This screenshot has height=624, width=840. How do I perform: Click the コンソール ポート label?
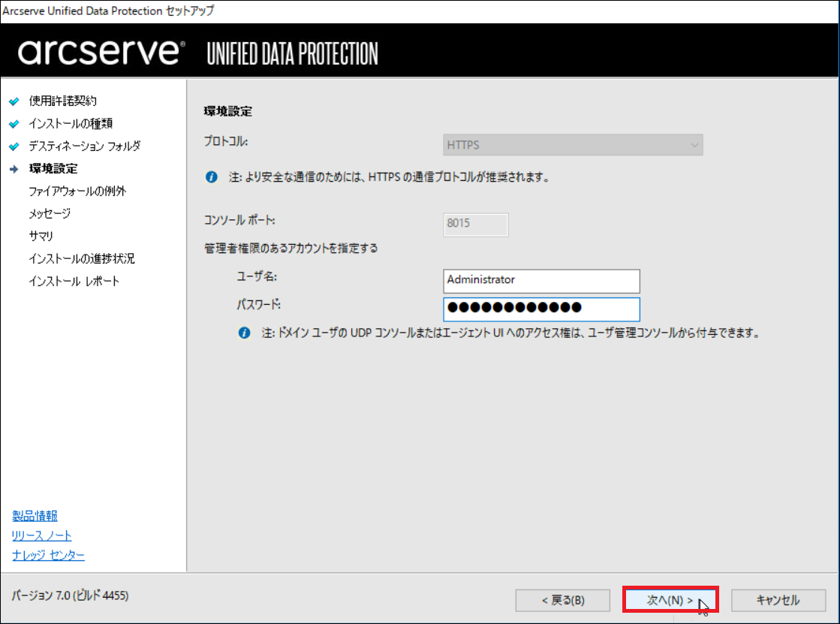pyautogui.click(x=239, y=220)
